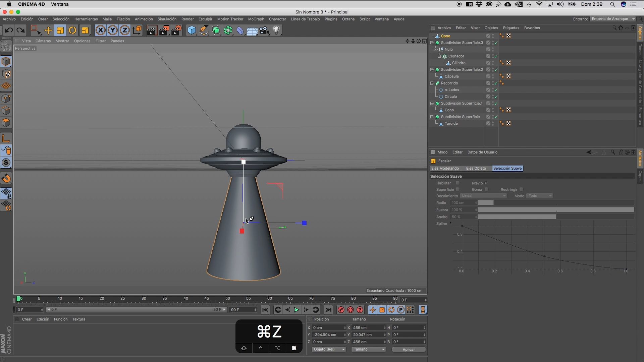This screenshot has width=644, height=362.
Task: Toggle Position keyframe recording button
Action: pos(372,310)
